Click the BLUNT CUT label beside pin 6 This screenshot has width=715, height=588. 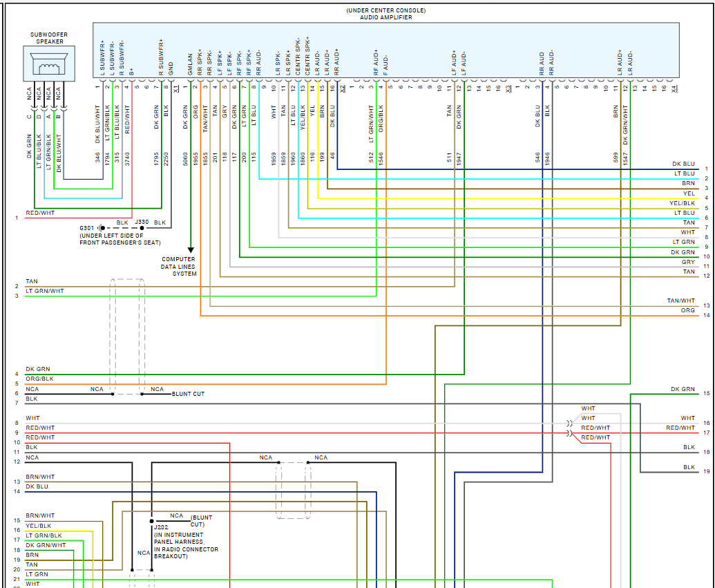[188, 394]
